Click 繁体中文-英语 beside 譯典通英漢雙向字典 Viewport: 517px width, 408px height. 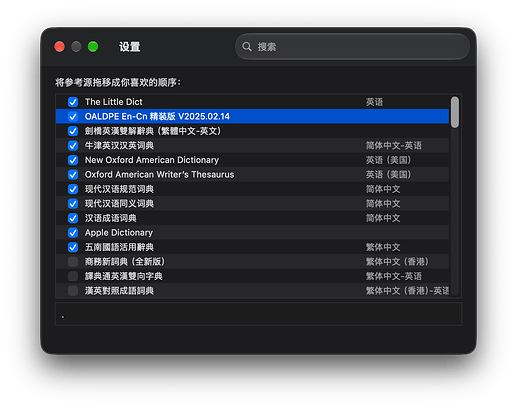coord(394,276)
